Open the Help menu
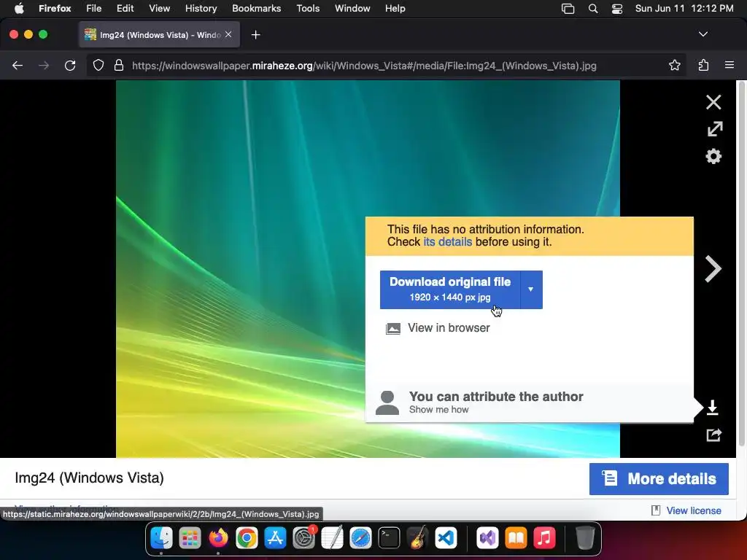The width and height of the screenshot is (747, 560). tap(395, 8)
